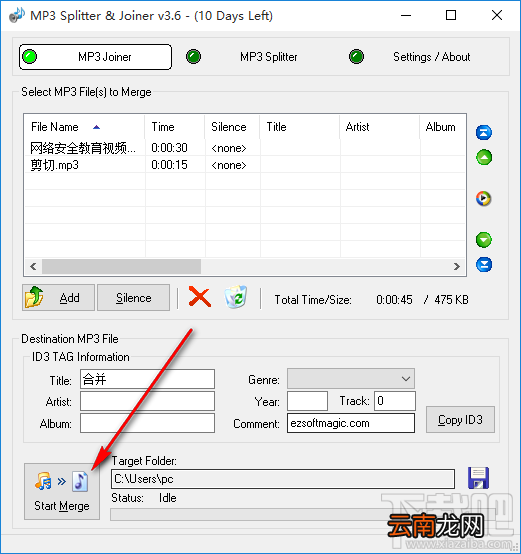Click the Target Folder path field
This screenshot has height=554, width=521.
point(283,479)
